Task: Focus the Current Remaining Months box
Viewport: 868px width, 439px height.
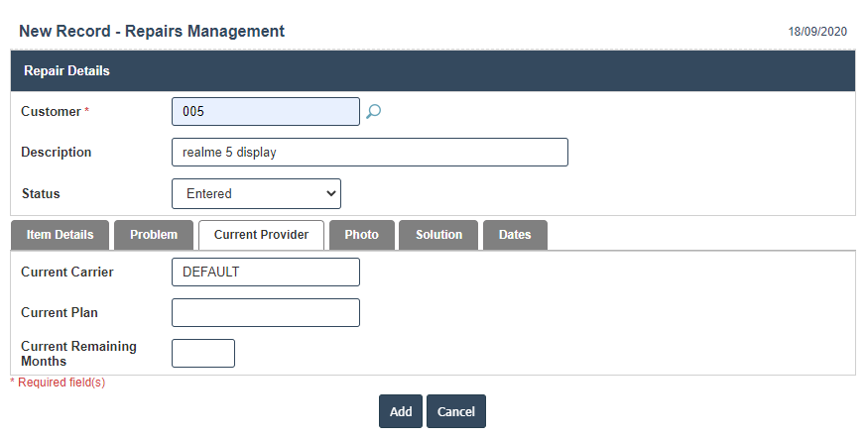Action: pos(202,353)
